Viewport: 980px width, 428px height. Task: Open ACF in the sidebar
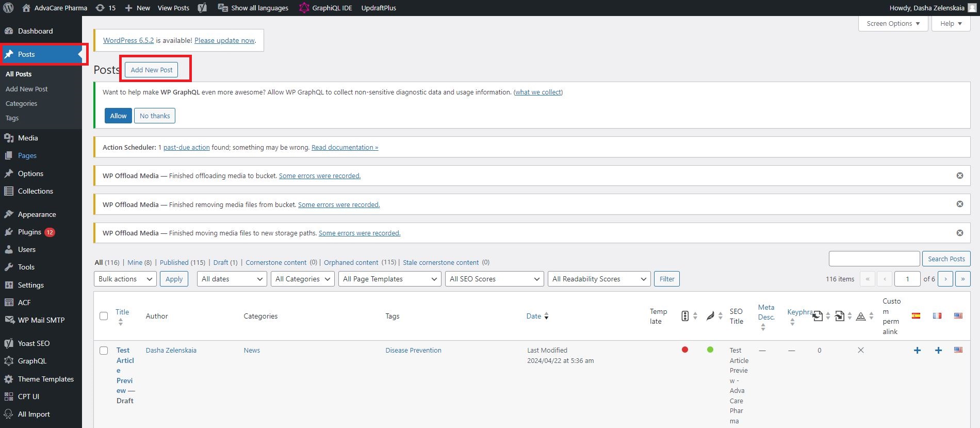[24, 303]
